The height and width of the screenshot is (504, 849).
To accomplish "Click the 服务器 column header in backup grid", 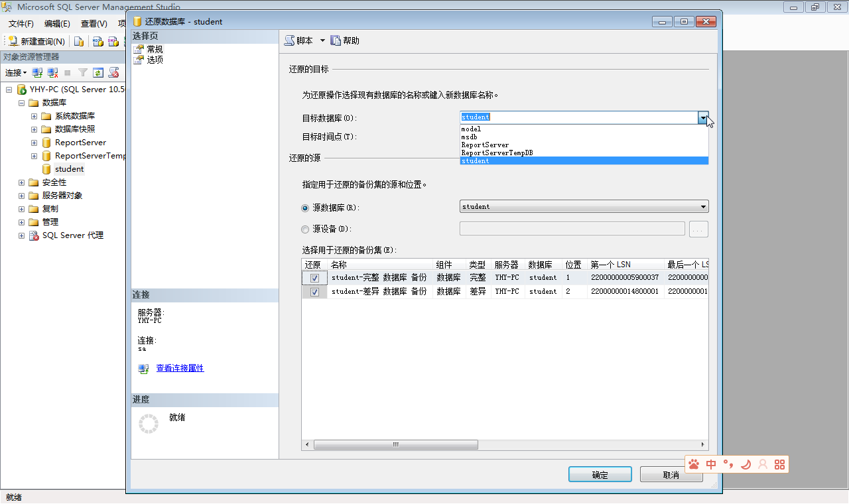I will coord(507,265).
